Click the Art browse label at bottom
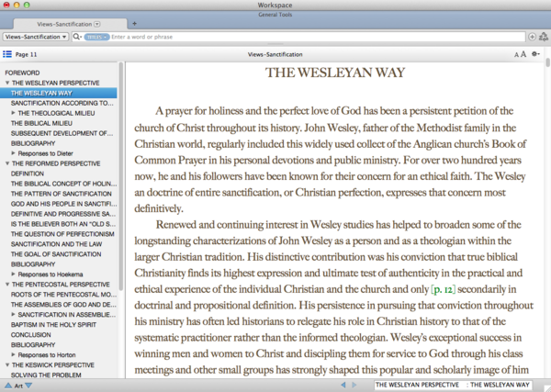The height and width of the screenshot is (392, 551). pyautogui.click(x=18, y=386)
